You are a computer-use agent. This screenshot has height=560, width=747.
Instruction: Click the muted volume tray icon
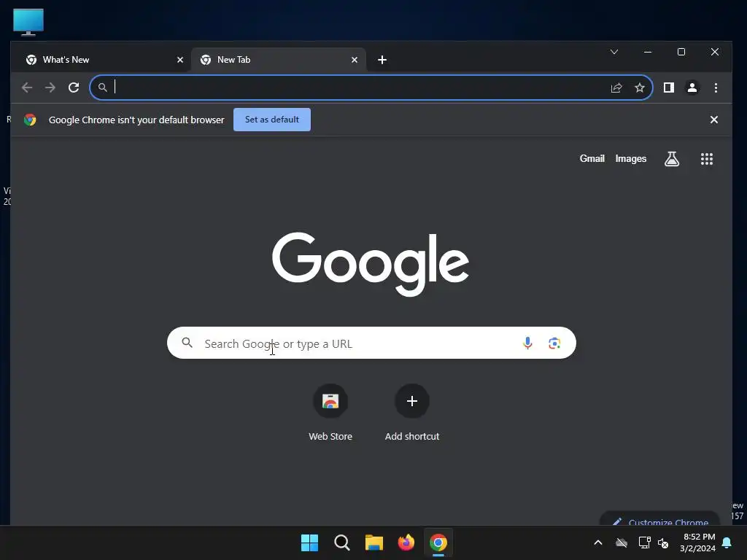click(663, 542)
